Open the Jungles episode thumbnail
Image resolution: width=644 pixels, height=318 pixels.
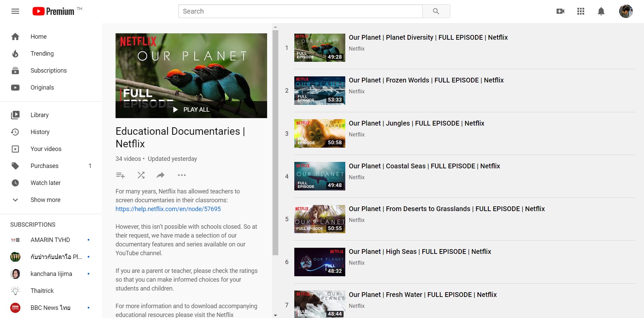[319, 133]
